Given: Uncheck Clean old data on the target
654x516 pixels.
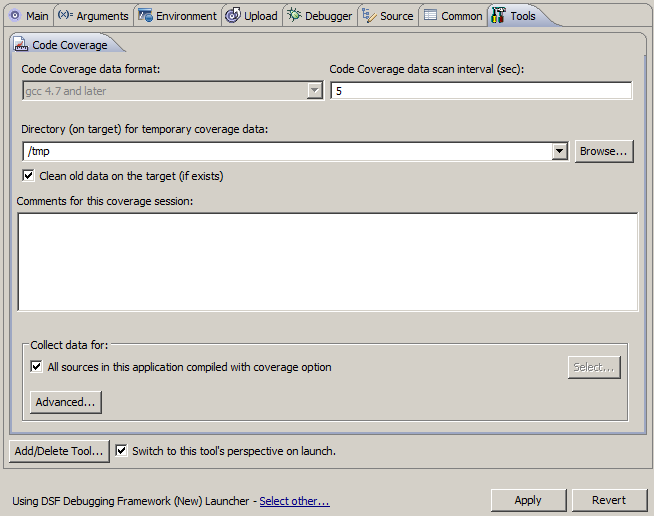Looking at the screenshot, I should pos(28,176).
